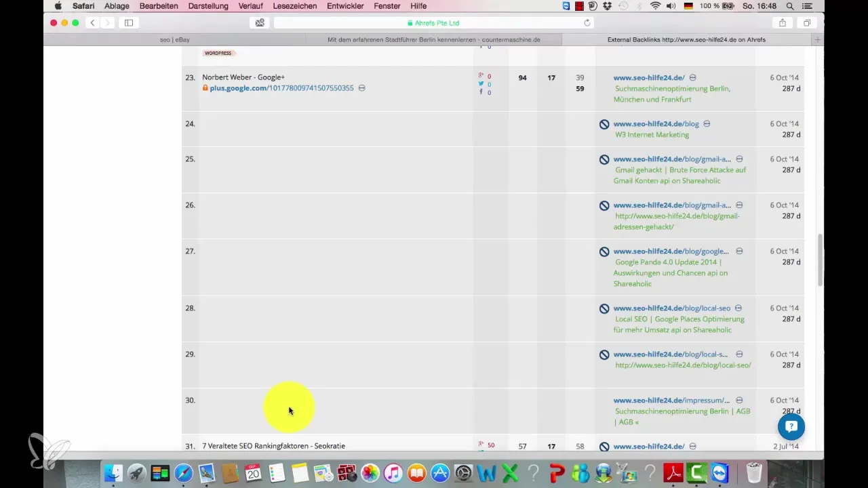The height and width of the screenshot is (488, 868).
Task: Toggle the Safari sidebar button
Action: pyautogui.click(x=129, y=22)
